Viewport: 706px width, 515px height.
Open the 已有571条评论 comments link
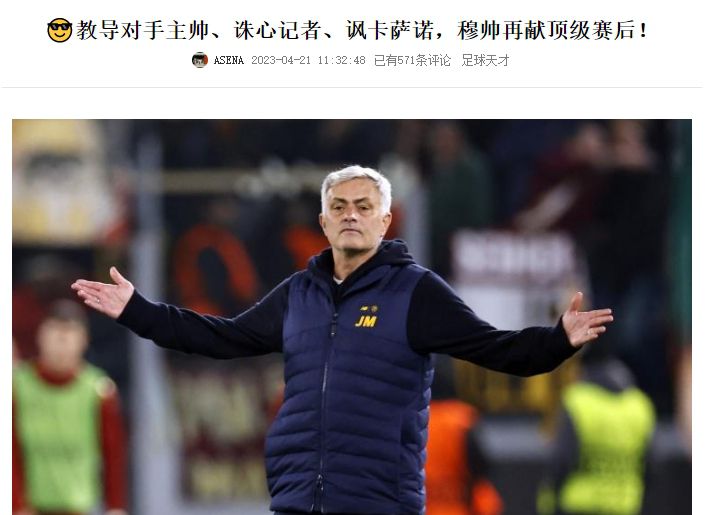(412, 60)
